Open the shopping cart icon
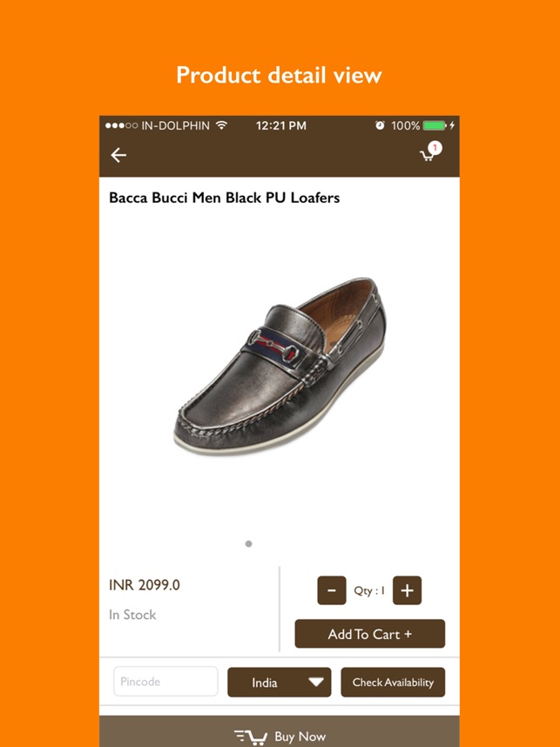The width and height of the screenshot is (560, 747). 427,158
